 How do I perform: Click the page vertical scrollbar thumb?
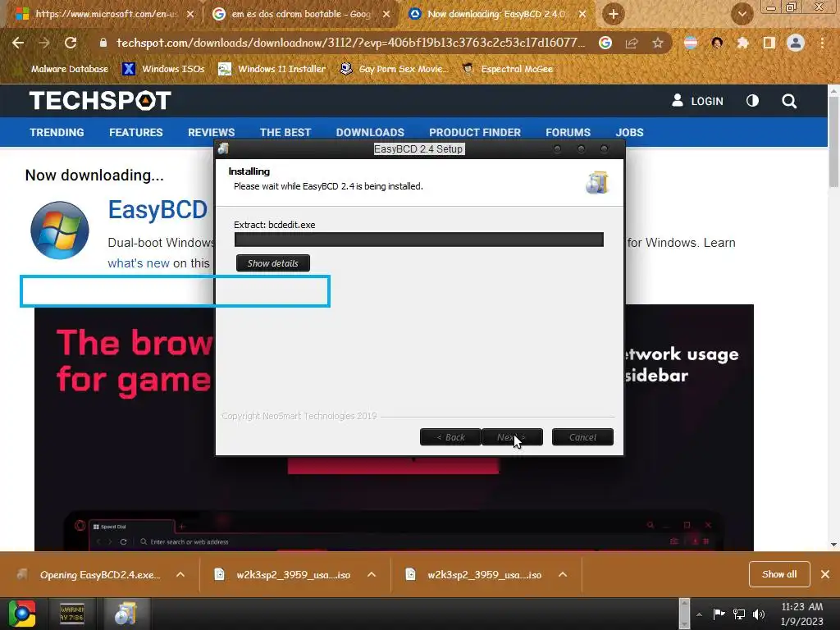click(833, 144)
